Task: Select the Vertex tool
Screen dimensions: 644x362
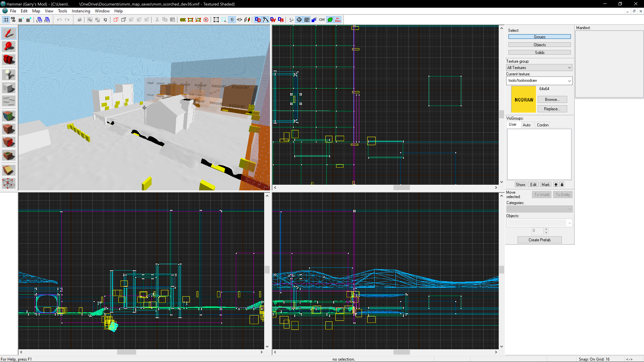Action: [x=9, y=183]
